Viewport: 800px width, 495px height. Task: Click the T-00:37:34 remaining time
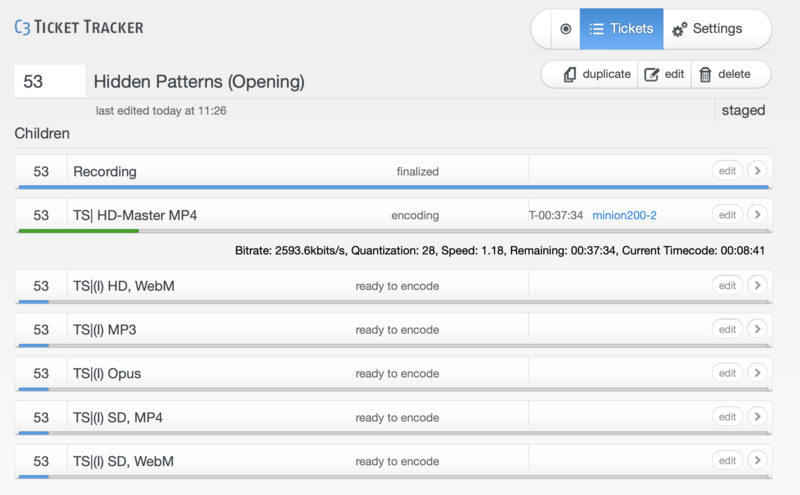(556, 215)
